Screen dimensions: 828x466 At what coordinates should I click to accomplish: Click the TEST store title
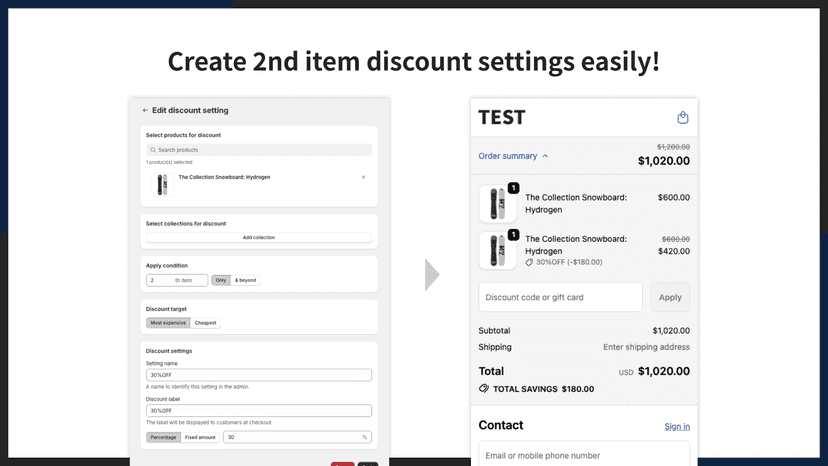502,117
